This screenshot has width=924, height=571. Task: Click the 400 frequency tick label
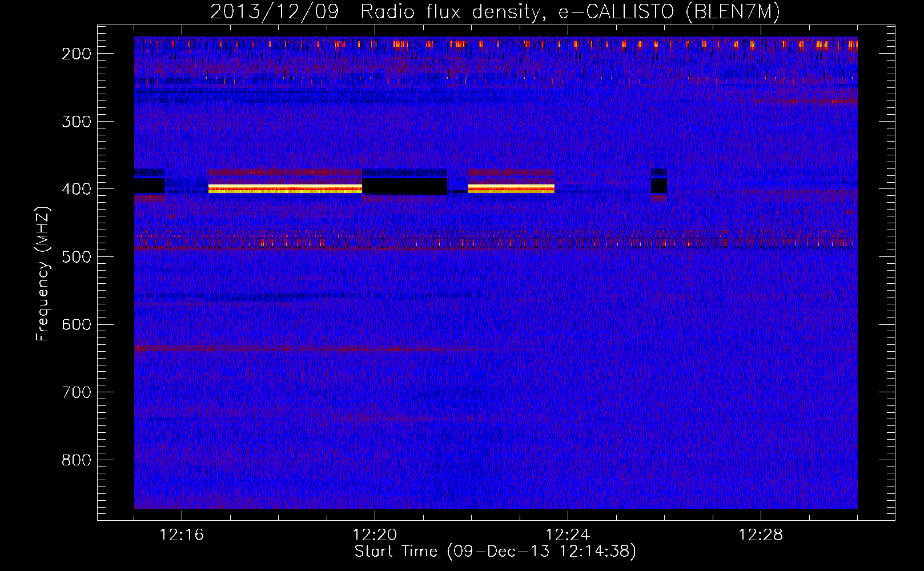pyautogui.click(x=77, y=190)
